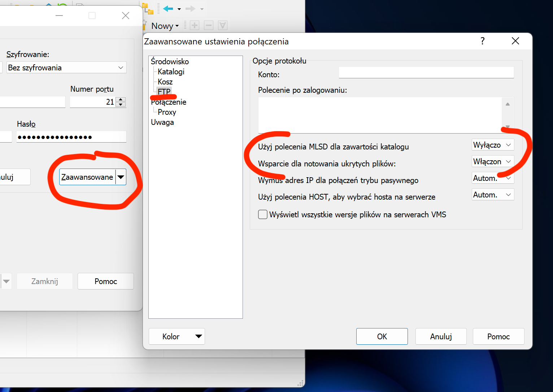
Task: Click the gray forward navigation arrow
Action: (x=190, y=9)
